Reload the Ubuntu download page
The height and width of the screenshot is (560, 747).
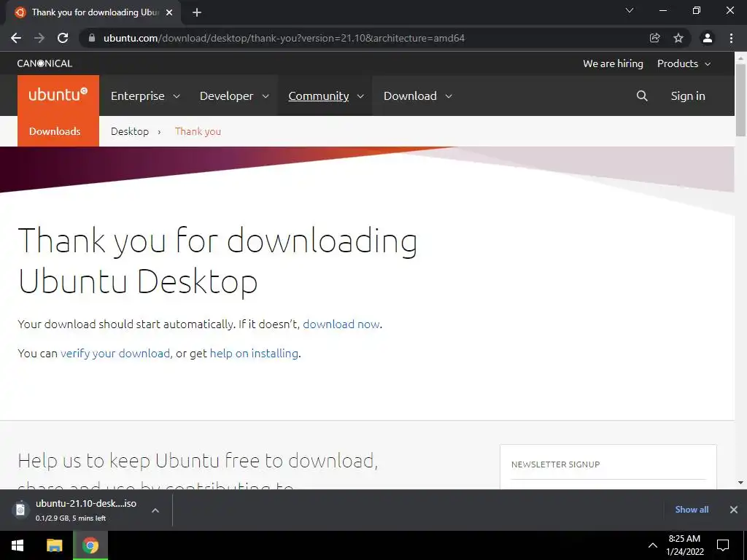click(x=63, y=38)
